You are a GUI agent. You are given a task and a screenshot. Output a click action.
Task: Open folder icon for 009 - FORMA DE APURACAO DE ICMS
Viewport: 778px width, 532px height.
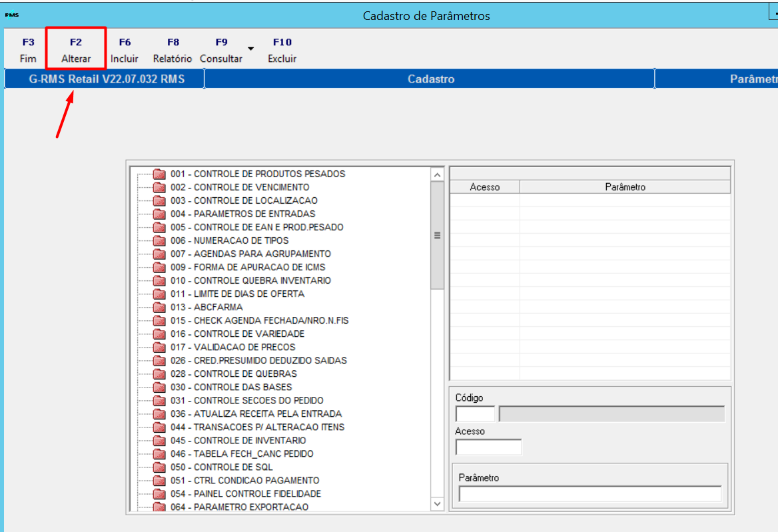(x=159, y=267)
